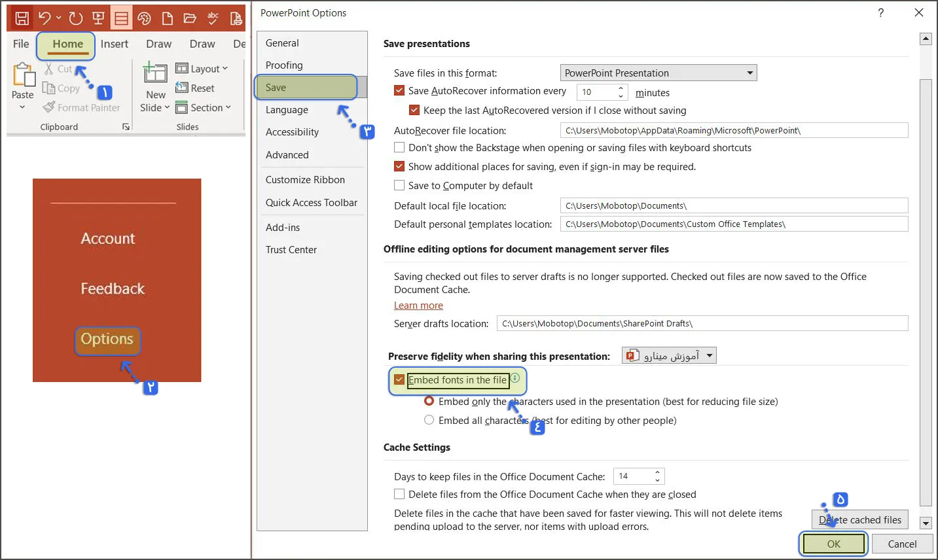The height and width of the screenshot is (560, 938).
Task: Start the slideshow from beginning icon
Action: click(x=98, y=18)
